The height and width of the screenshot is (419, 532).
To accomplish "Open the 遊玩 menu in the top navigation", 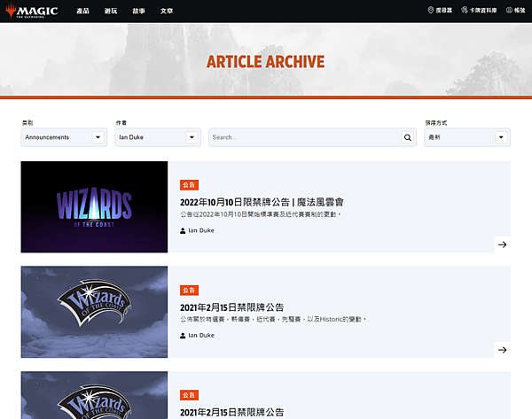I will [111, 11].
